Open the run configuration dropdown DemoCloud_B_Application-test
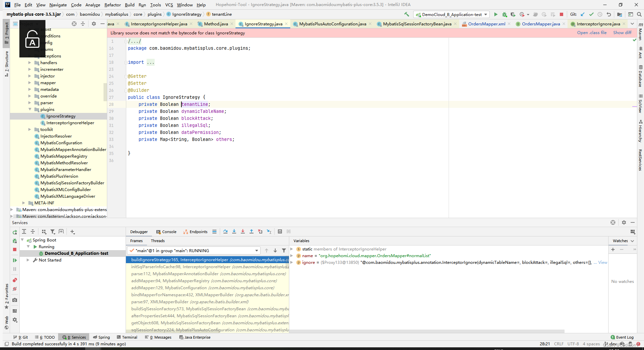This screenshot has height=350, width=644. click(x=451, y=14)
